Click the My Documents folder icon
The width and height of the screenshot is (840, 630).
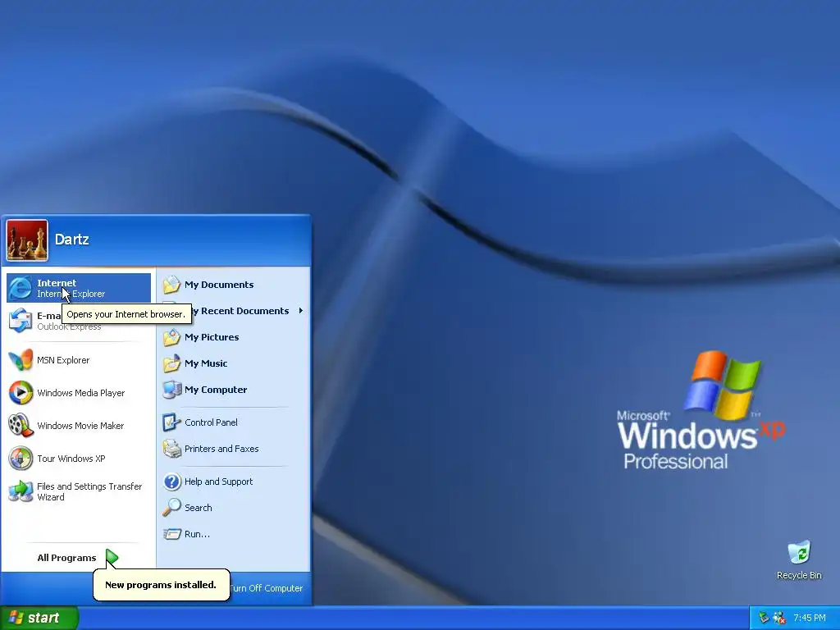172,285
